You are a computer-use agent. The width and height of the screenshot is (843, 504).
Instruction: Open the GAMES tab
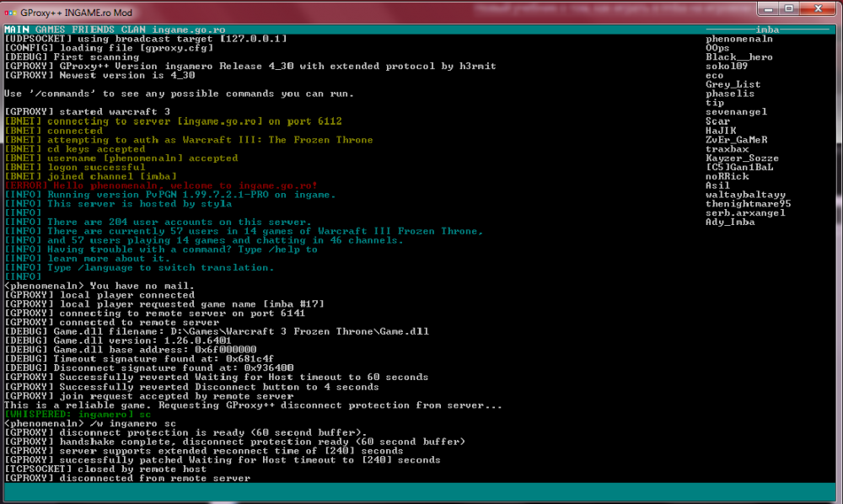(x=50, y=29)
